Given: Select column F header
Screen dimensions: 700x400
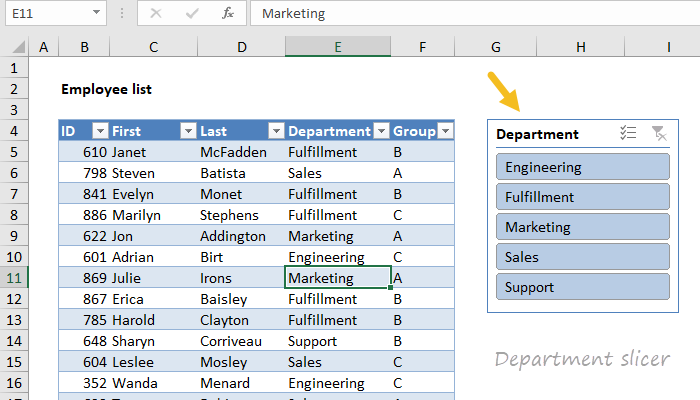Looking at the screenshot, I should click(x=422, y=47).
